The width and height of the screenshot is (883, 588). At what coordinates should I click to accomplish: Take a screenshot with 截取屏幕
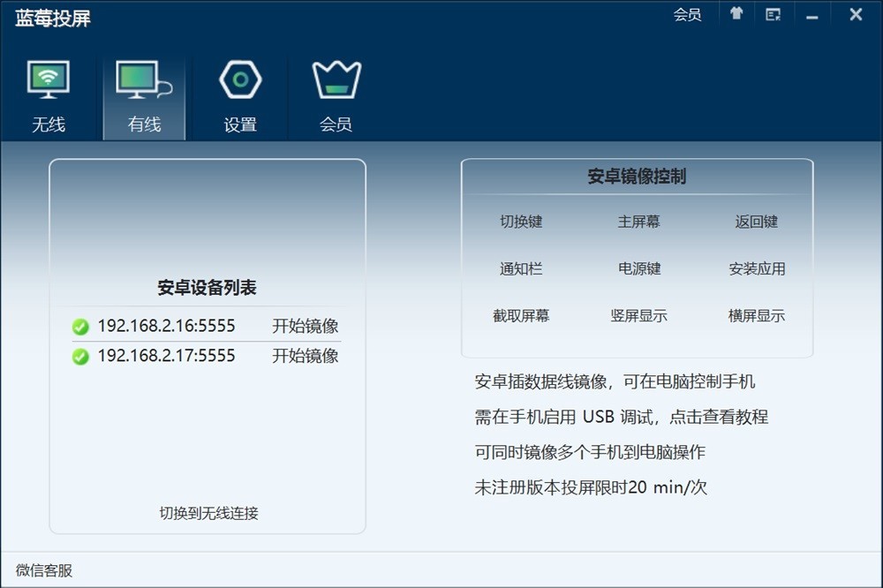520,315
